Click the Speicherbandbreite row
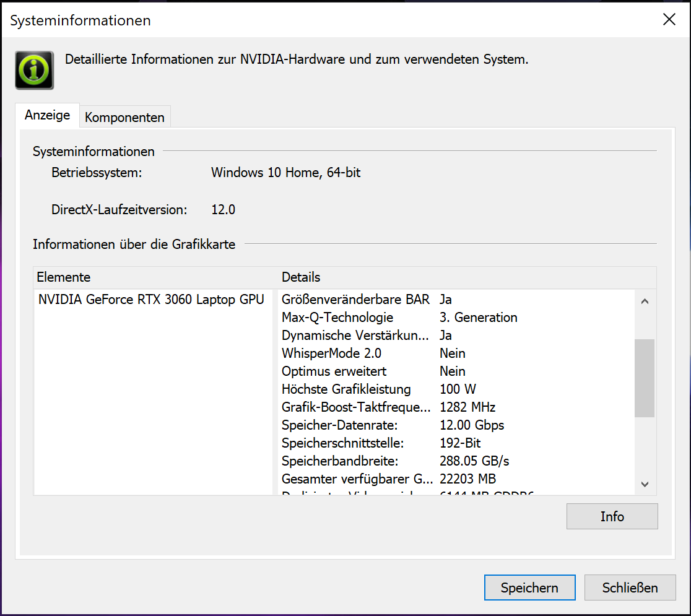The width and height of the screenshot is (691, 616). coord(339,461)
